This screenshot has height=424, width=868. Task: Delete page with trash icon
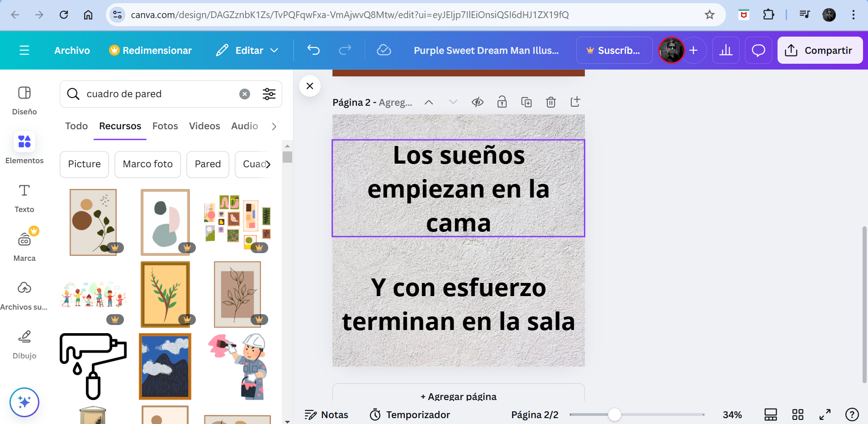coord(550,102)
